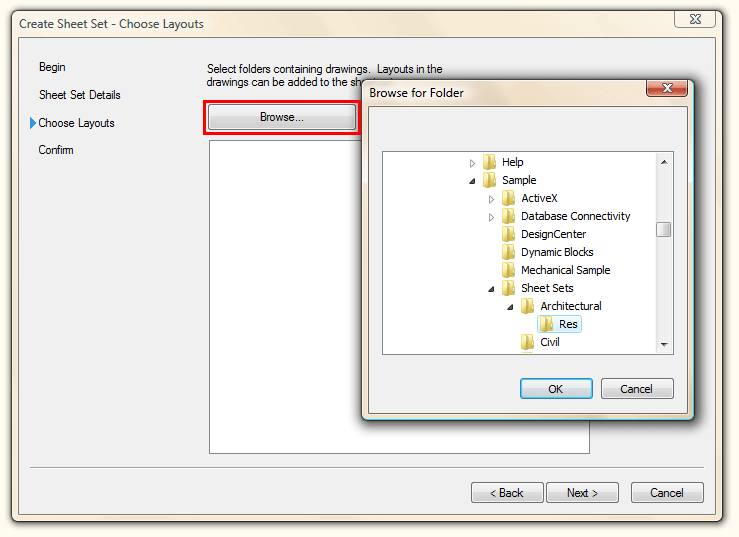Collapse the Architectural folder node
739x537 pixels.
tap(510, 307)
